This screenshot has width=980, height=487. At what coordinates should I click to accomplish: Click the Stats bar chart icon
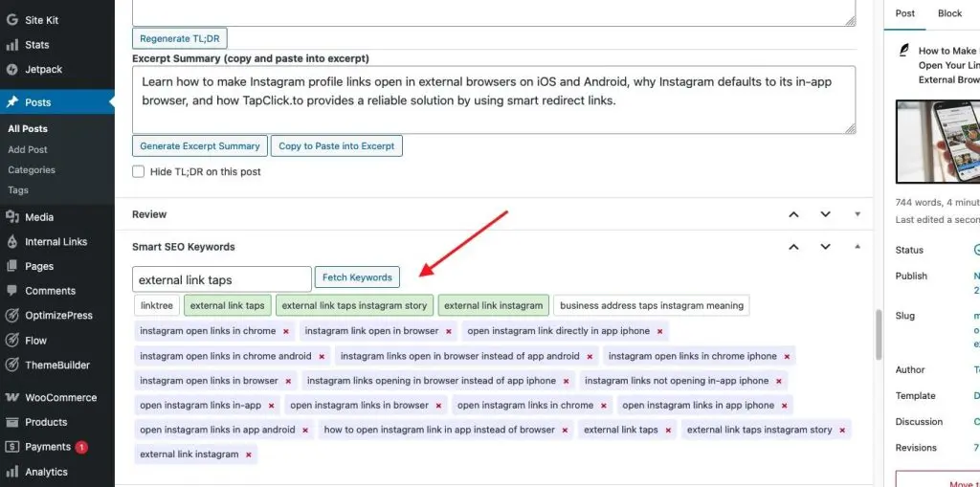click(x=11, y=45)
